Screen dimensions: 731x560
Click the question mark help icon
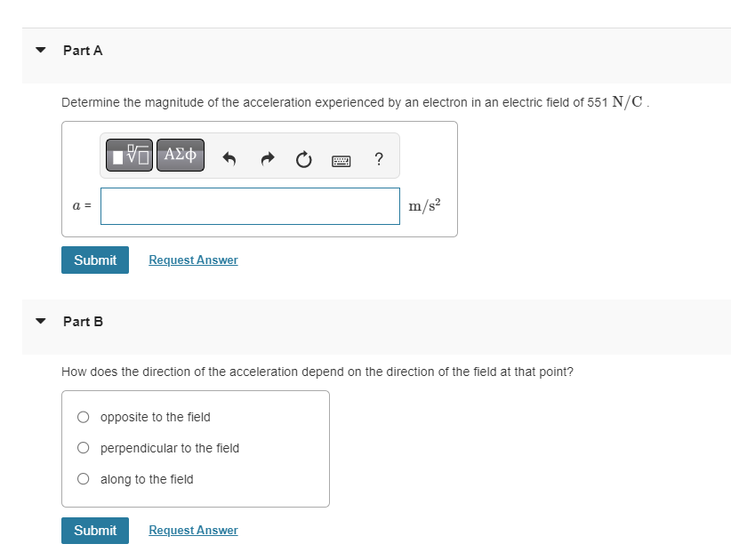pyautogui.click(x=379, y=160)
